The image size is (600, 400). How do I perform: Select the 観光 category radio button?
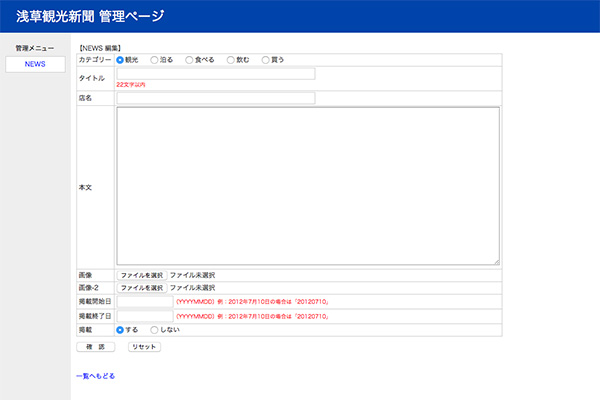click(121, 59)
